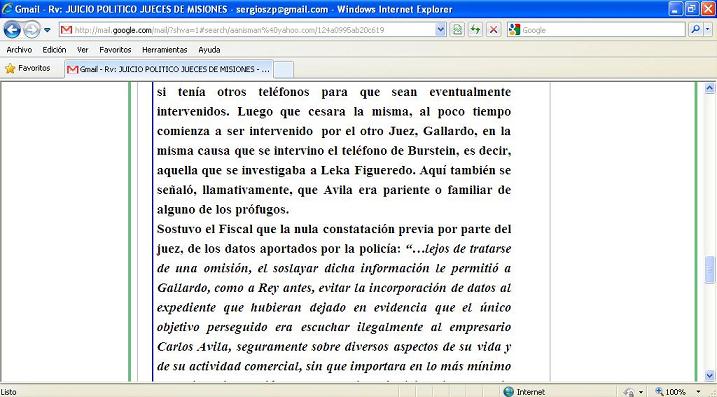
Task: Open the Archivo menu
Action: pos(19,50)
